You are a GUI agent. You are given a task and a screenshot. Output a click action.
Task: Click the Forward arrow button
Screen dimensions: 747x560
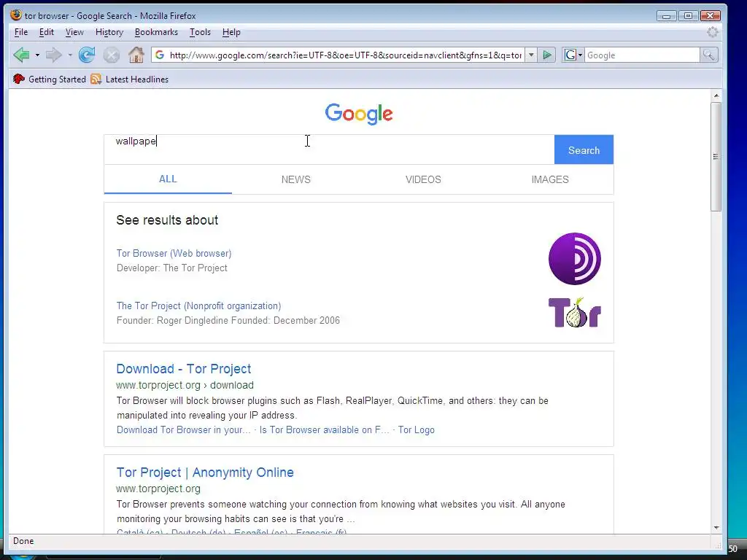[x=54, y=55]
